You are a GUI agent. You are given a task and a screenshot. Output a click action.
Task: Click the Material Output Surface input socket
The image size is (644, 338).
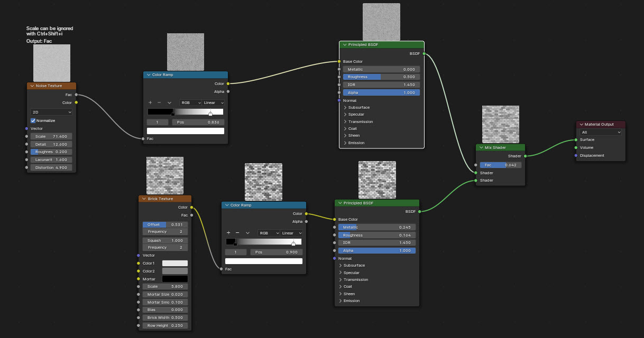point(576,140)
